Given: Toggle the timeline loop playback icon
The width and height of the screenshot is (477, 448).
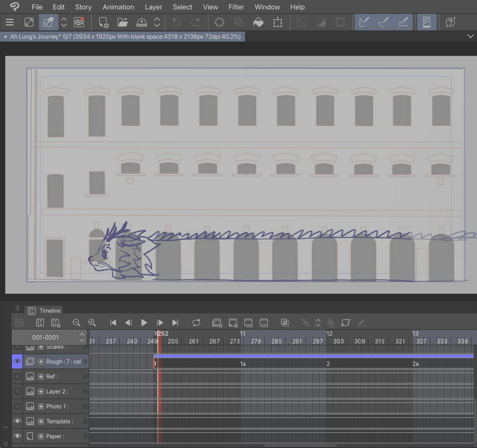Looking at the screenshot, I should pos(196,323).
